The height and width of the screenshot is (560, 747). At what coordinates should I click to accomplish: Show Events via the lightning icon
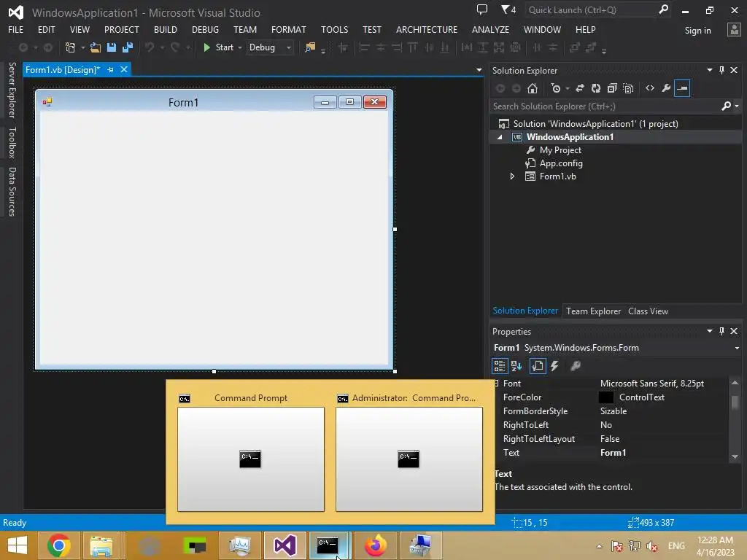point(554,366)
